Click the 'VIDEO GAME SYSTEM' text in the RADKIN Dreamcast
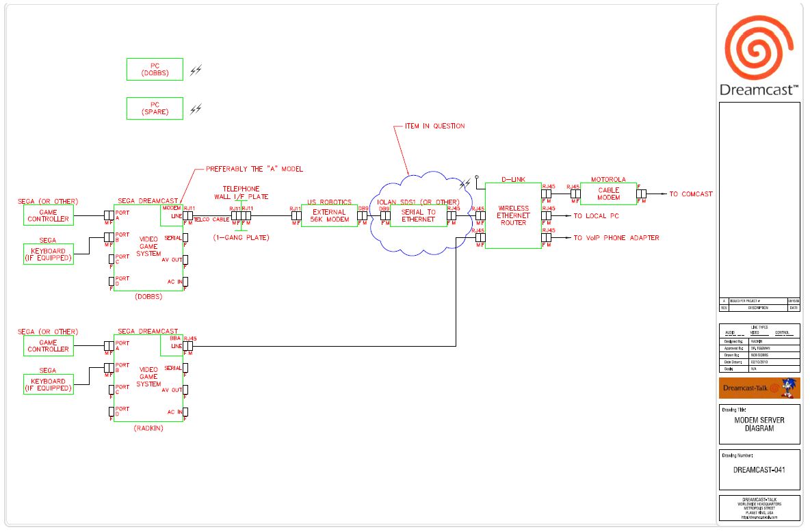Screen dimensions: 810x532 [x=148, y=377]
